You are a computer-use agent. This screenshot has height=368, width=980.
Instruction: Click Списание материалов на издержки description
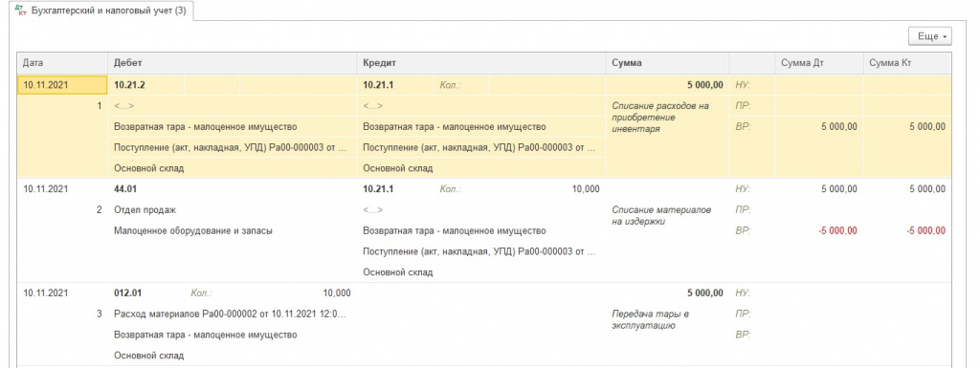pos(661,215)
